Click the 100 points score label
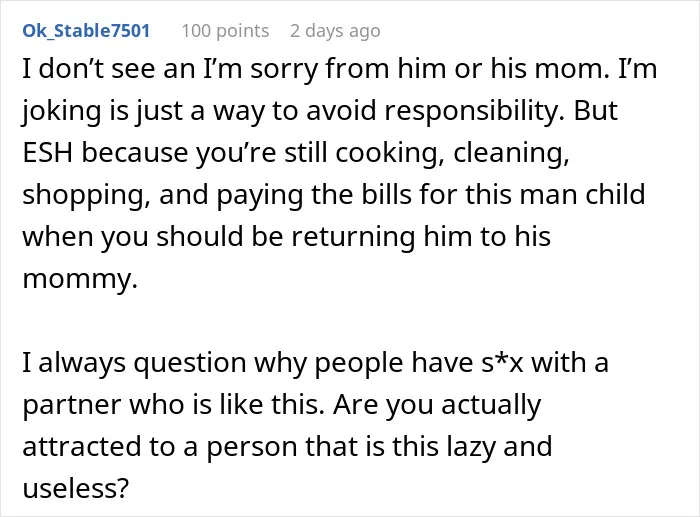The width and height of the screenshot is (700, 517). tap(225, 31)
